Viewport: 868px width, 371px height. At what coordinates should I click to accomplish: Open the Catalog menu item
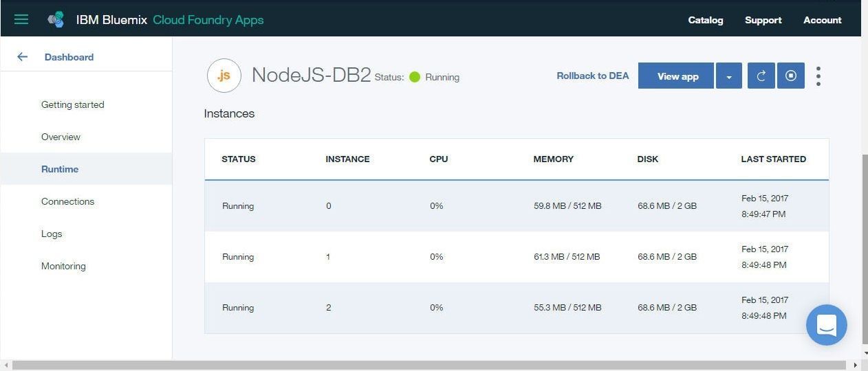click(x=706, y=20)
